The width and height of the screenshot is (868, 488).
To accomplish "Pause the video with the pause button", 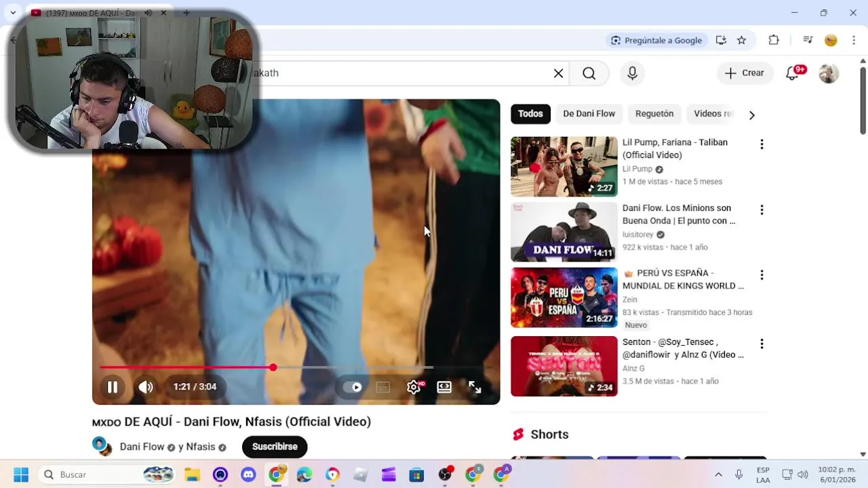I will point(113,387).
